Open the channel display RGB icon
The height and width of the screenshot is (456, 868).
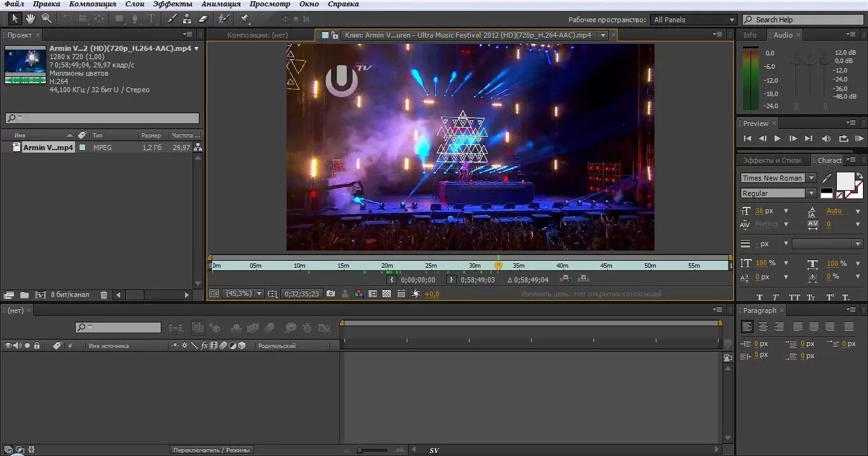tap(359, 294)
